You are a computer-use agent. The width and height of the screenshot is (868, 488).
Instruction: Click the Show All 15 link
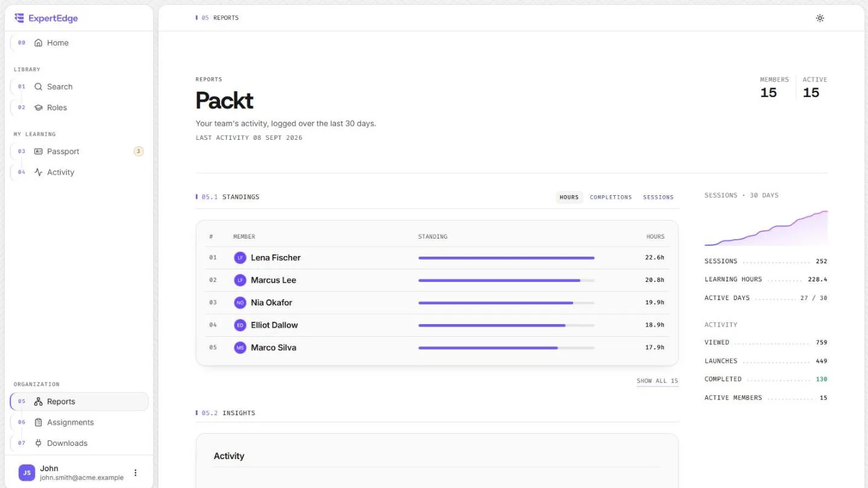658,381
